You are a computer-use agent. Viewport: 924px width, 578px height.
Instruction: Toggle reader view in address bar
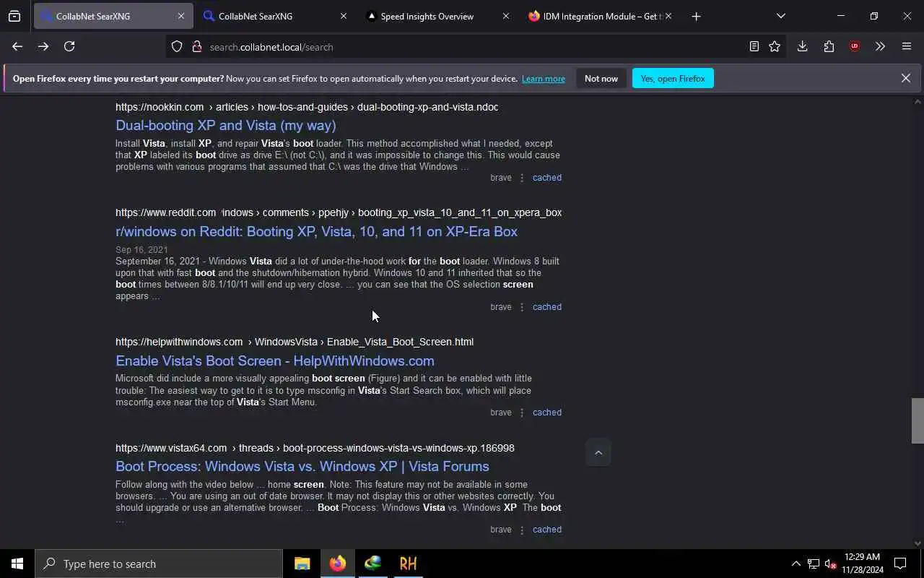[754, 46]
